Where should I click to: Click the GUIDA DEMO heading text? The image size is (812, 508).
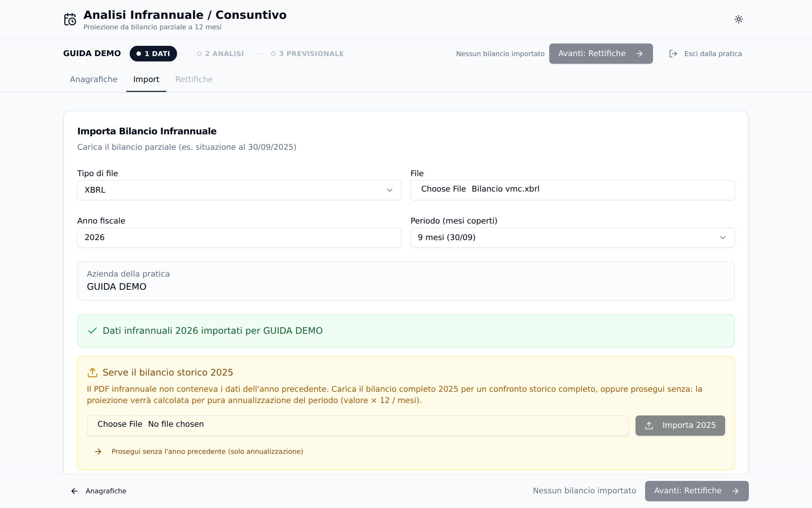[92, 53]
